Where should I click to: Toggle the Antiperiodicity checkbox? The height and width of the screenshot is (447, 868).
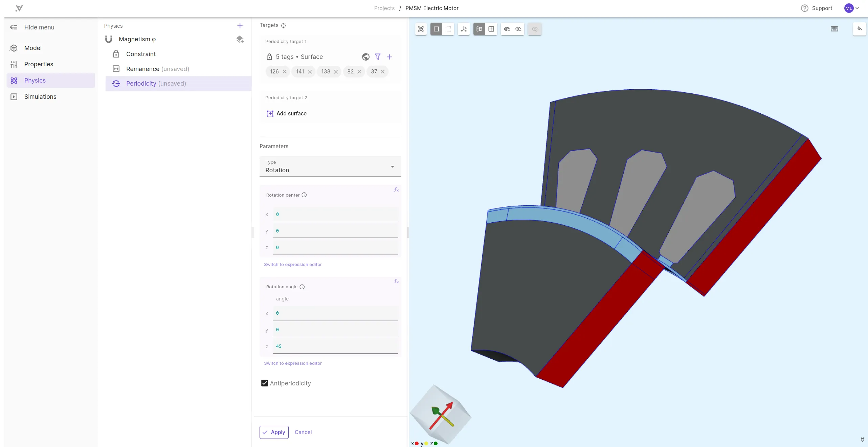[x=265, y=383]
